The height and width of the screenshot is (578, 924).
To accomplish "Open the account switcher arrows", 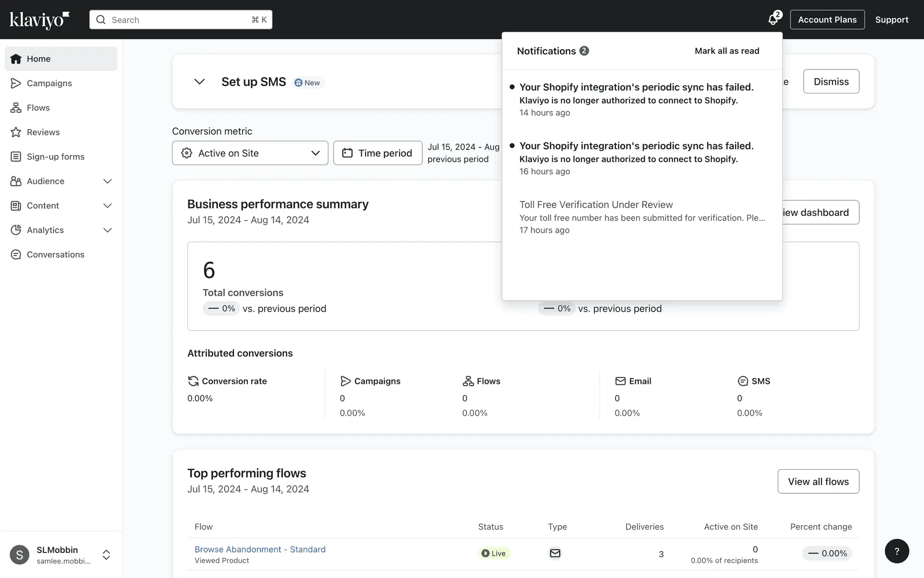I will (106, 555).
